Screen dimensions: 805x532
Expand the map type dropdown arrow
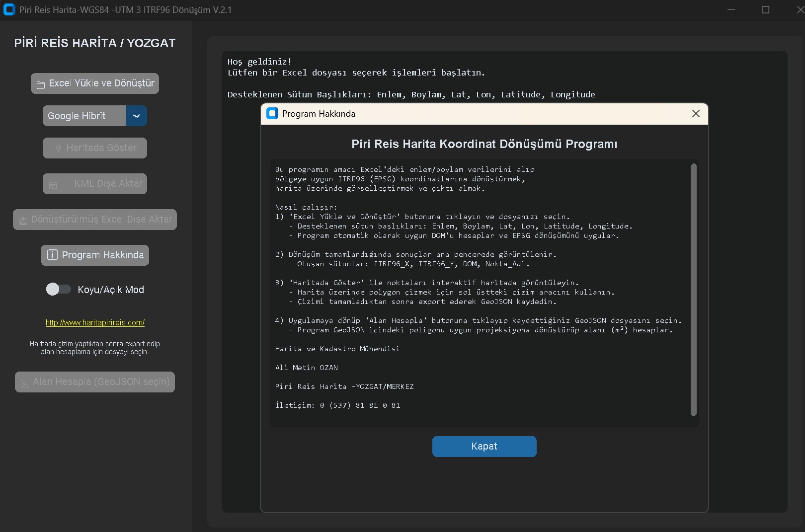tap(137, 116)
